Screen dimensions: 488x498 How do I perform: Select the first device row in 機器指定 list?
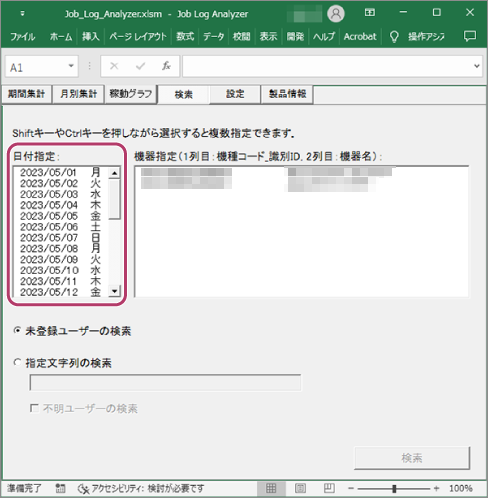tap(301, 172)
